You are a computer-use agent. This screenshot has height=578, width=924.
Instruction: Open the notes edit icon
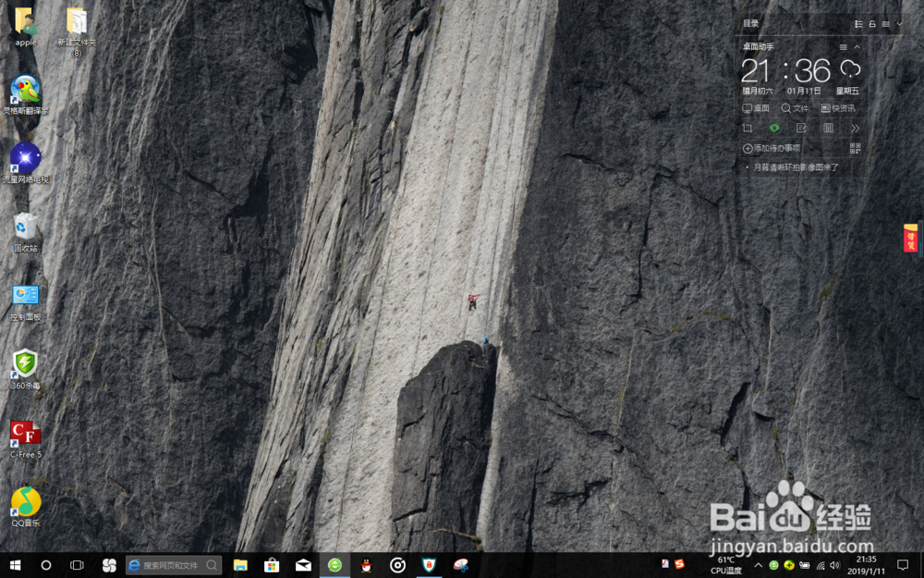tap(801, 128)
